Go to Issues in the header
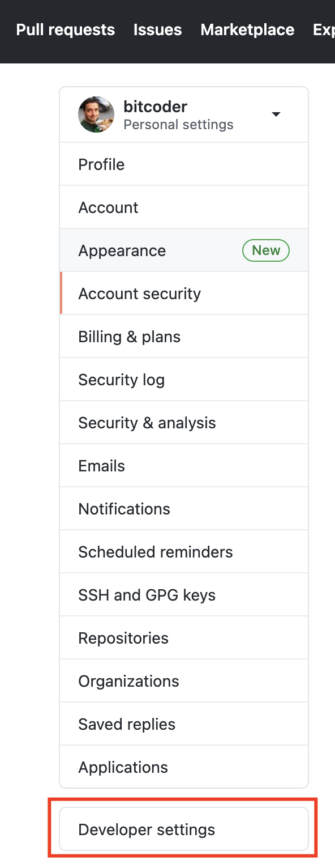Screen dimensions: 335x868 pos(157,29)
